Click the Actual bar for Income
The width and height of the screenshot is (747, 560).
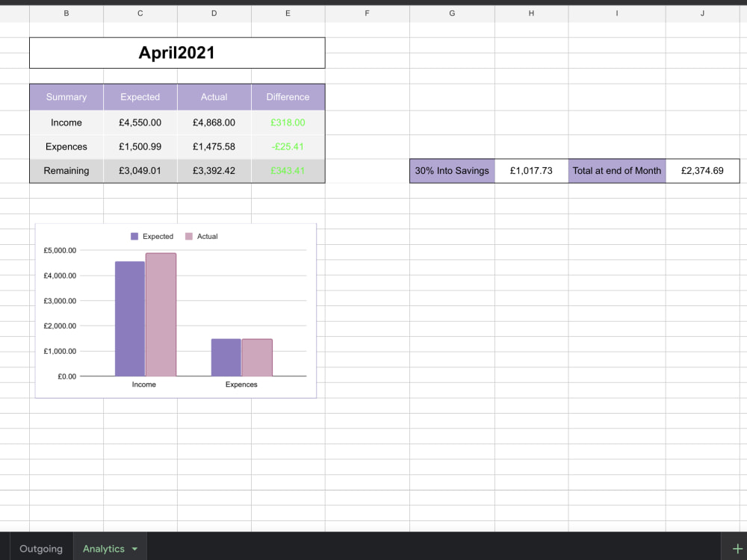click(159, 314)
